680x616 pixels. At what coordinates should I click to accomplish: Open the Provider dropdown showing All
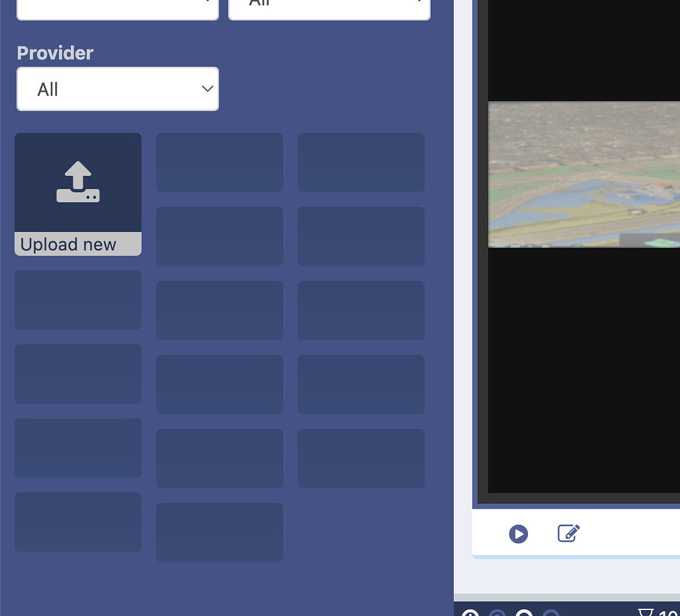pos(118,89)
